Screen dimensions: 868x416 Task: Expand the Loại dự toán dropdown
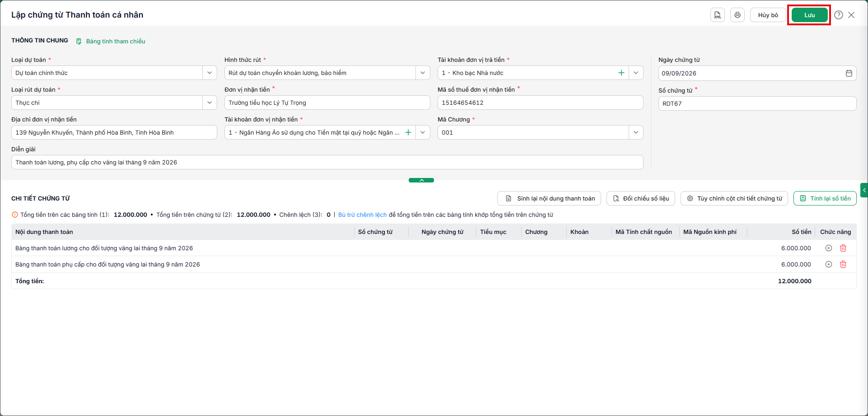210,73
